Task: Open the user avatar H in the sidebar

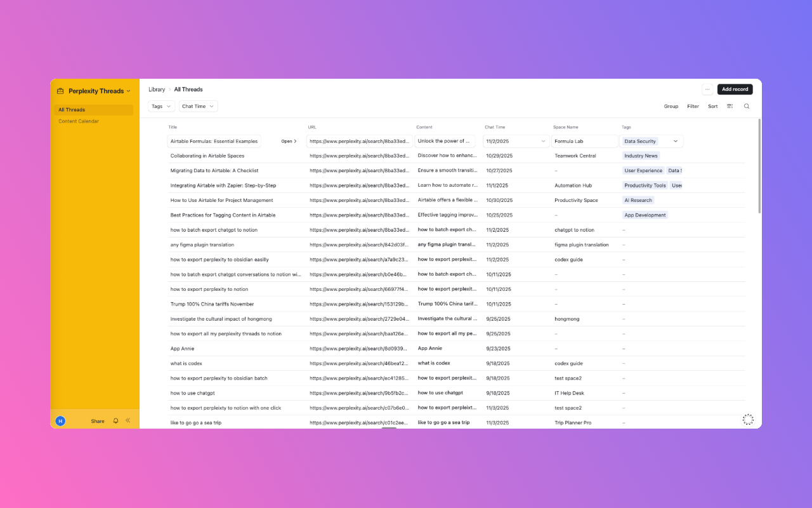Action: pyautogui.click(x=60, y=420)
